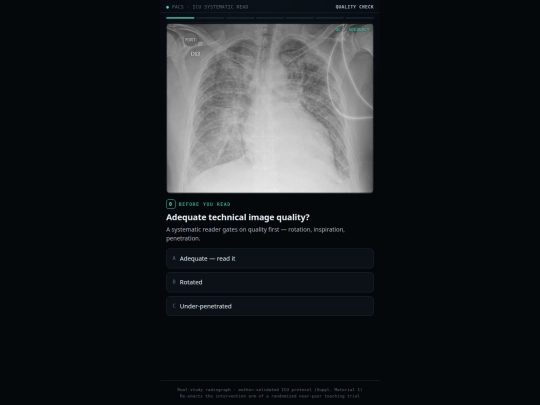540x405 pixels.
Task: Click the green status dot beside PACS
Action: (167, 7)
